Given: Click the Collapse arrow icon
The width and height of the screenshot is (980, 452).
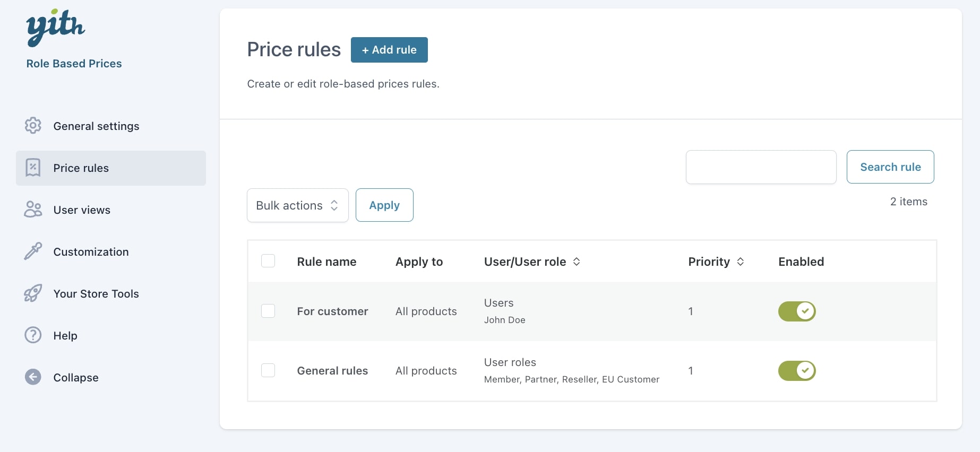Looking at the screenshot, I should (33, 377).
